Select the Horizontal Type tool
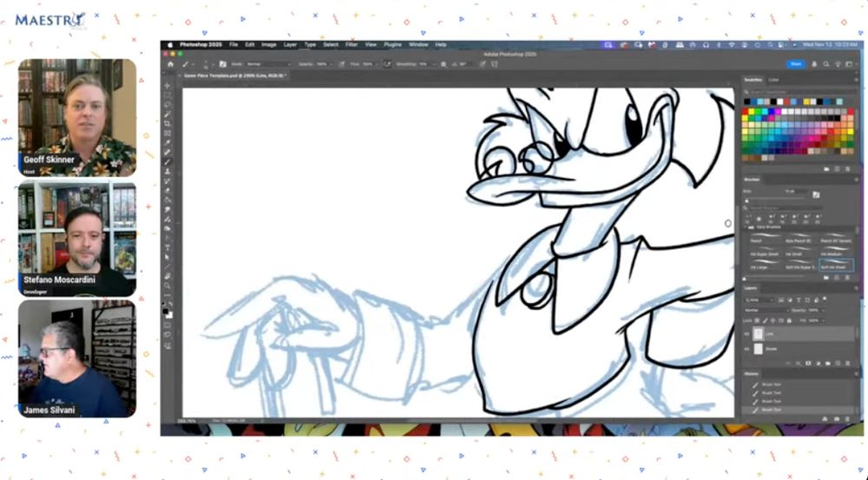The image size is (868, 480). [168, 247]
